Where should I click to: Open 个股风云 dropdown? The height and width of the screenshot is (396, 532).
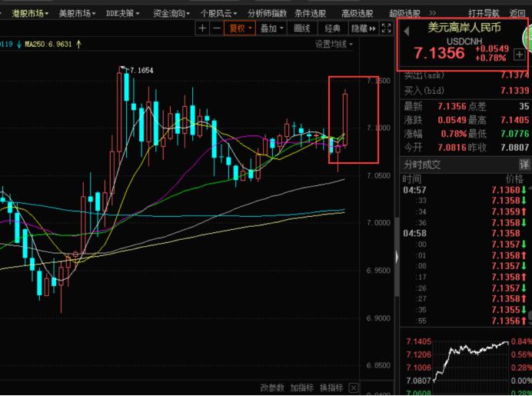click(218, 13)
